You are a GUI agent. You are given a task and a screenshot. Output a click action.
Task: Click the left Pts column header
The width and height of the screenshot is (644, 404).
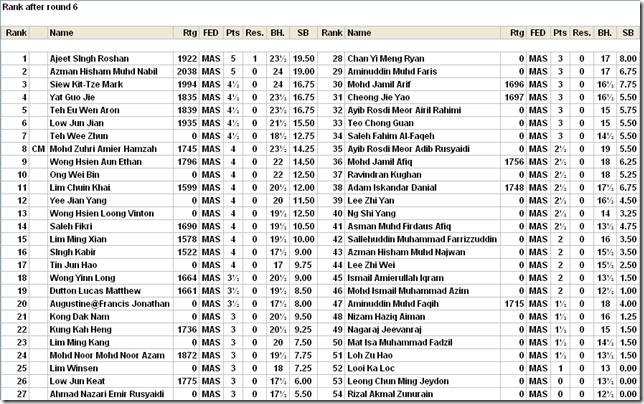coord(233,33)
